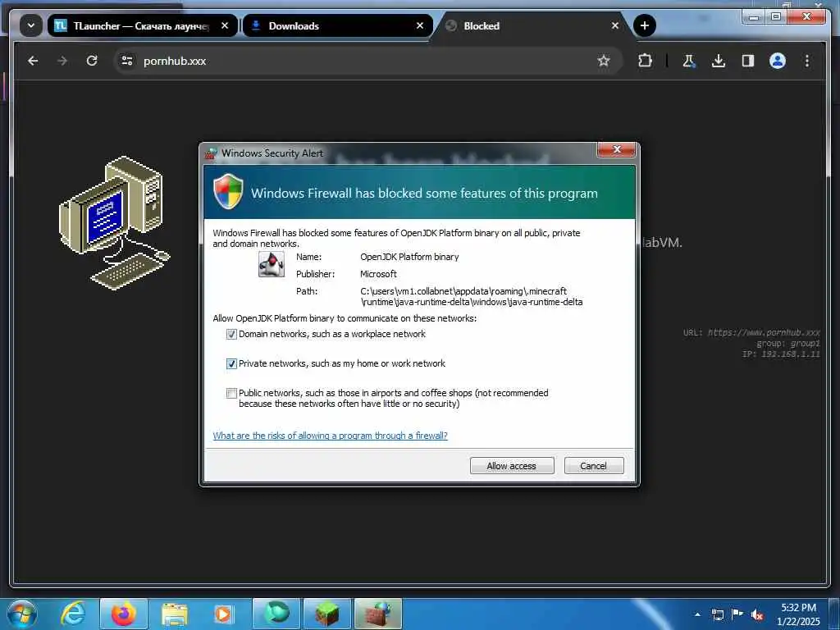Image resolution: width=840 pixels, height=630 pixels.
Task: Check the Public networks checkbox
Action: point(231,393)
